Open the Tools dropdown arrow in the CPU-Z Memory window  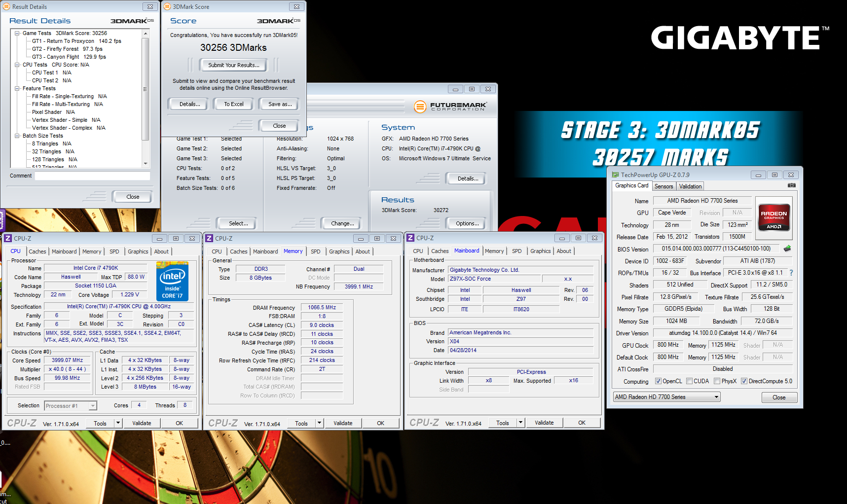pyautogui.click(x=319, y=423)
